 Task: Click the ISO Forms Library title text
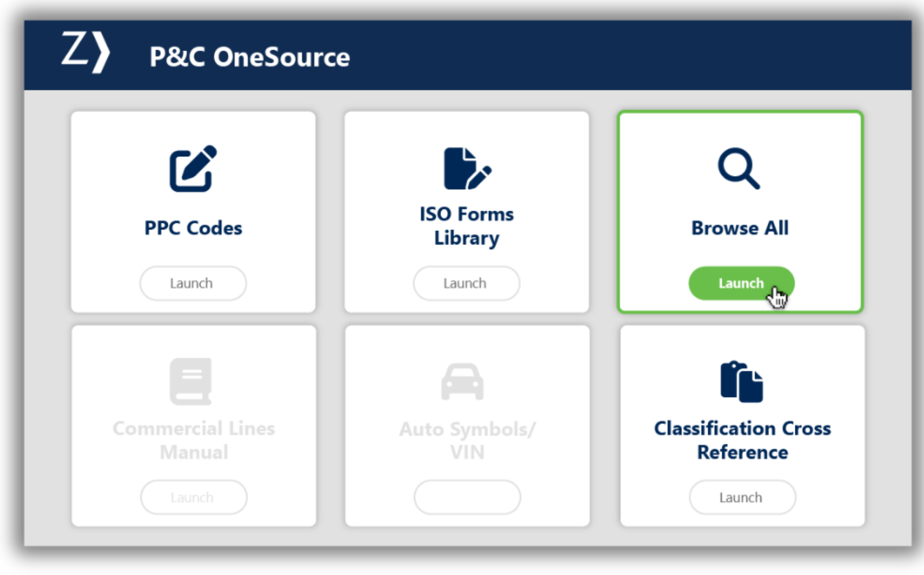click(466, 226)
